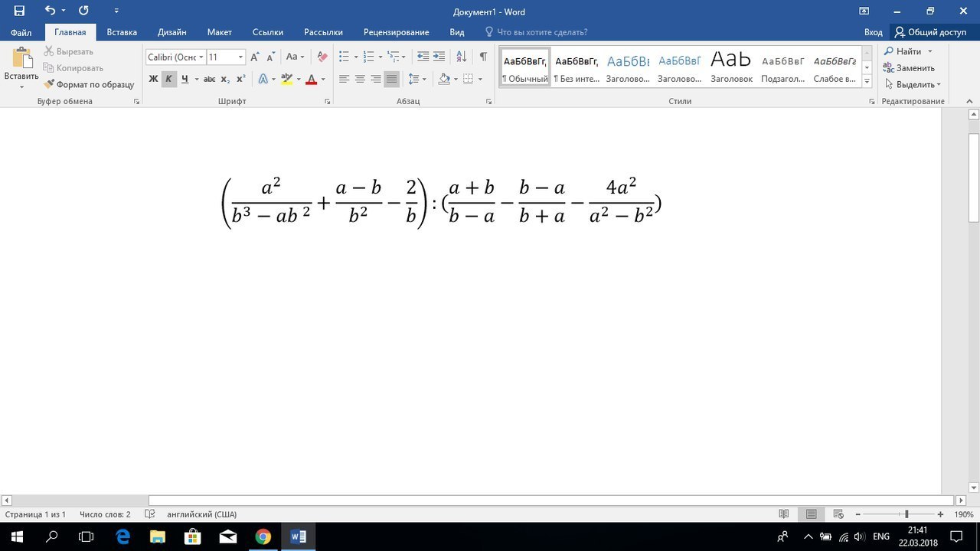Click Общий доступ to share
The height and width of the screenshot is (551, 980).
coord(930,32)
